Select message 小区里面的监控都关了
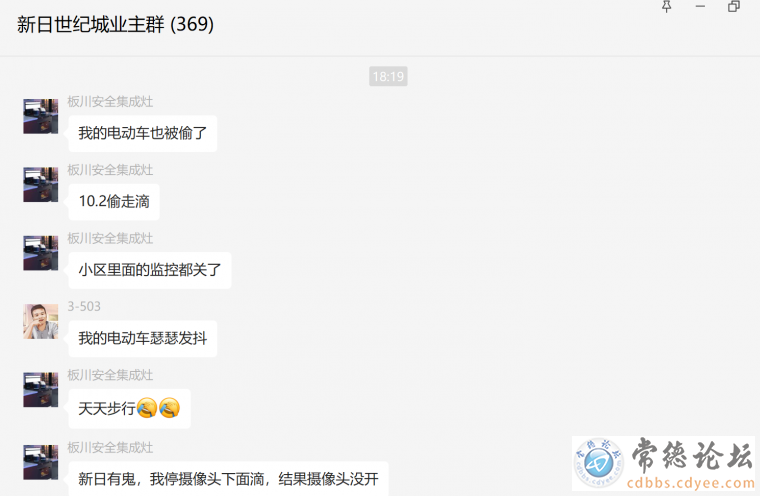Screen dimensions: 760x496 click(x=150, y=270)
